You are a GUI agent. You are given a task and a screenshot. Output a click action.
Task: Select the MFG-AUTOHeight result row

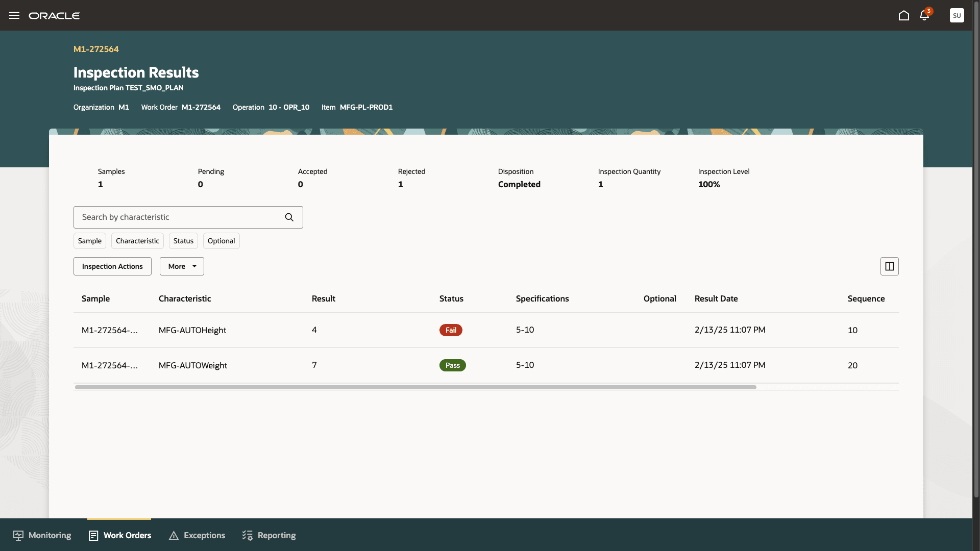pos(192,330)
